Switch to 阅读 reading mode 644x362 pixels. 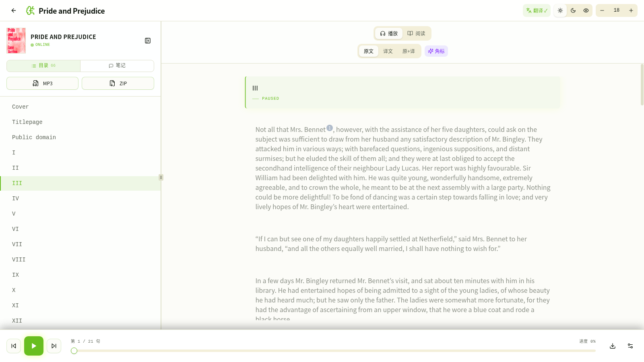pos(416,33)
